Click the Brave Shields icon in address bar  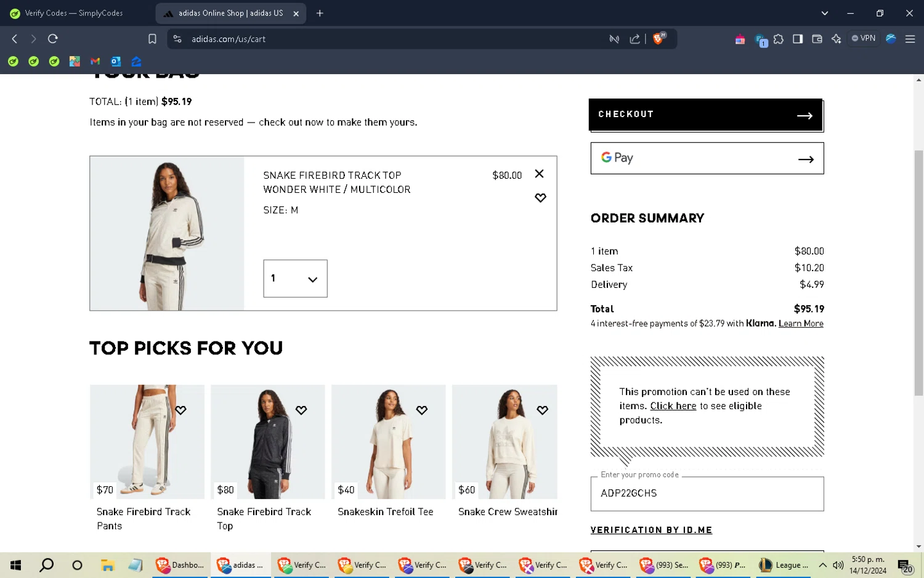[659, 39]
